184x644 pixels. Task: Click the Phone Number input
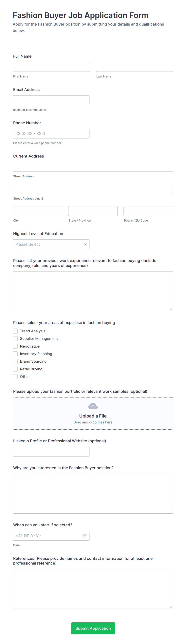pyautogui.click(x=51, y=133)
